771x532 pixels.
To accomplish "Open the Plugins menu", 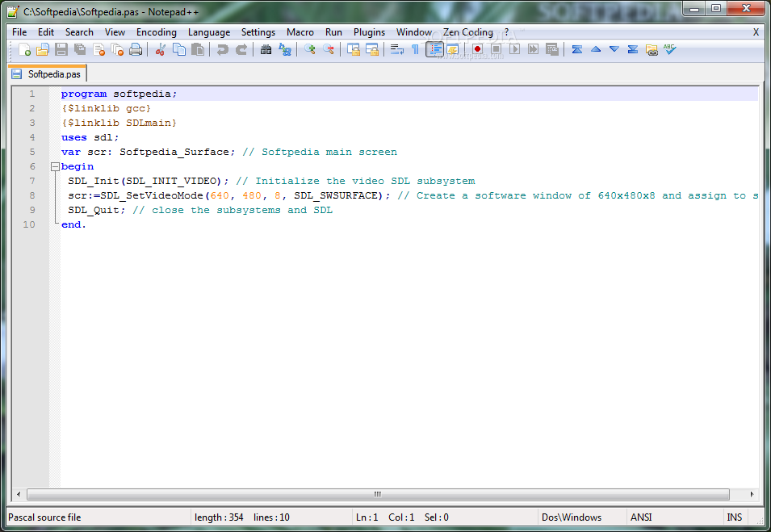I will pyautogui.click(x=369, y=32).
